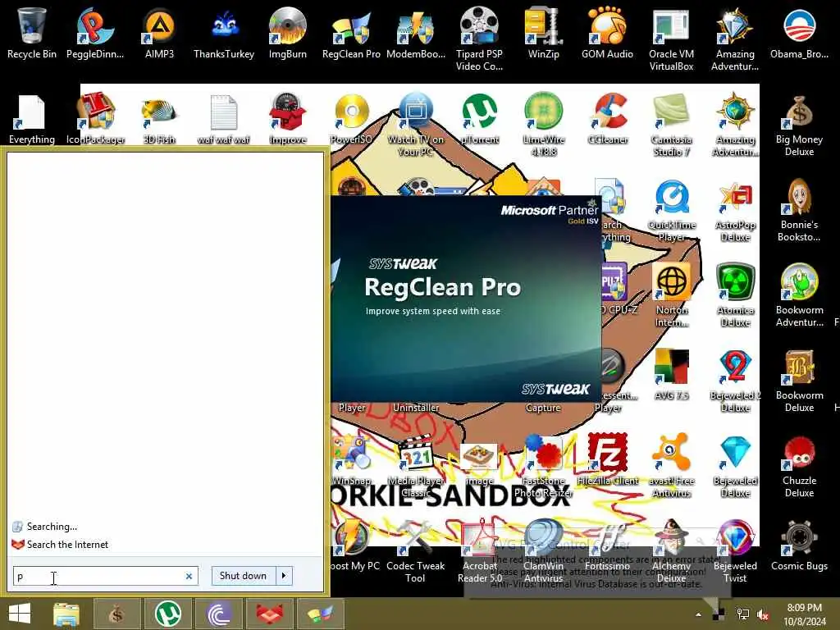Viewport: 840px width, 630px height.
Task: Open µTorrent from the taskbar
Action: pos(167,614)
